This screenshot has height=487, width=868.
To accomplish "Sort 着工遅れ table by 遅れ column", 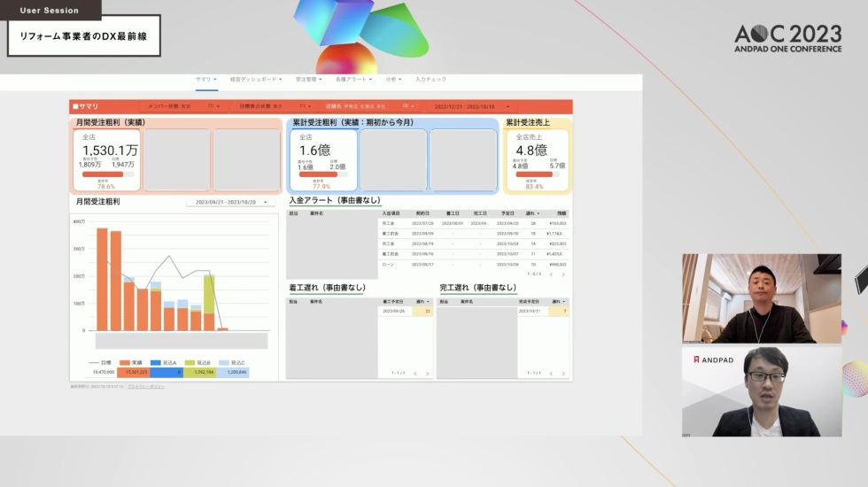I will [422, 302].
